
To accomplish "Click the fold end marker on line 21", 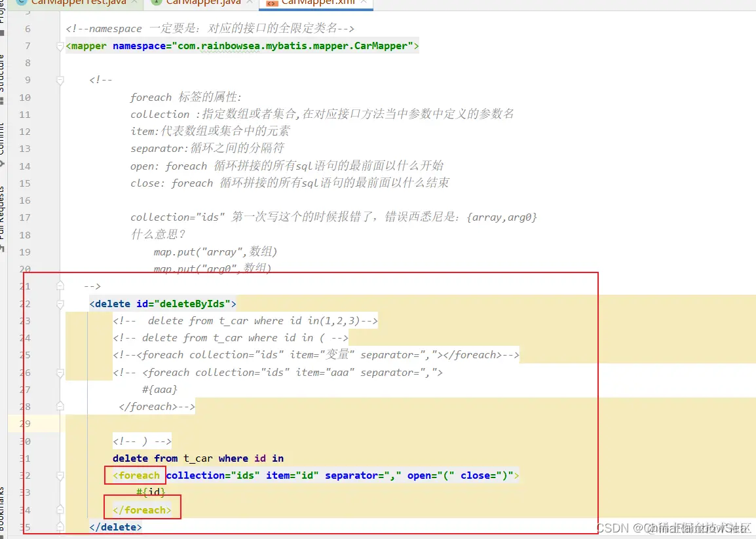I will point(60,286).
